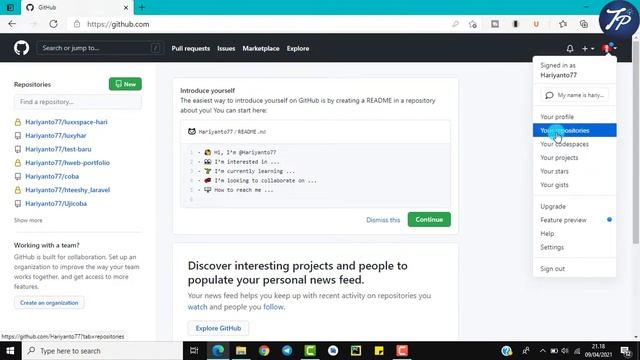The image size is (640, 360).
Task: Open Hariyanto77/luxxspace-hari repository
Action: coord(66,122)
